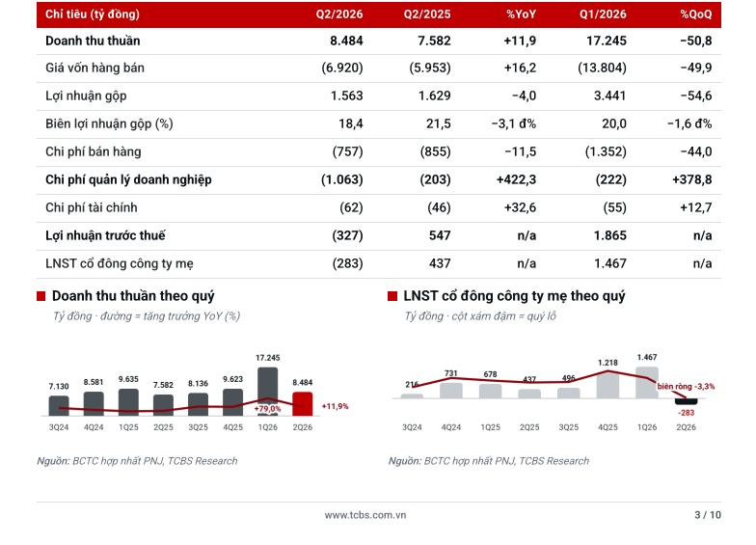The image size is (756, 545).
Task: Click the +422,3 YoY value
Action: click(516, 179)
